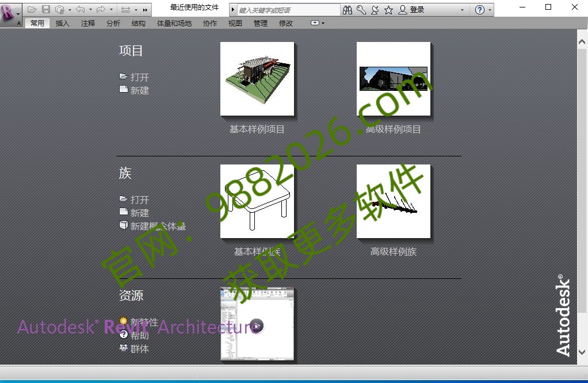Image resolution: width=588 pixels, height=383 pixels.
Task: Play the resources video thumbnail
Action: point(257,324)
